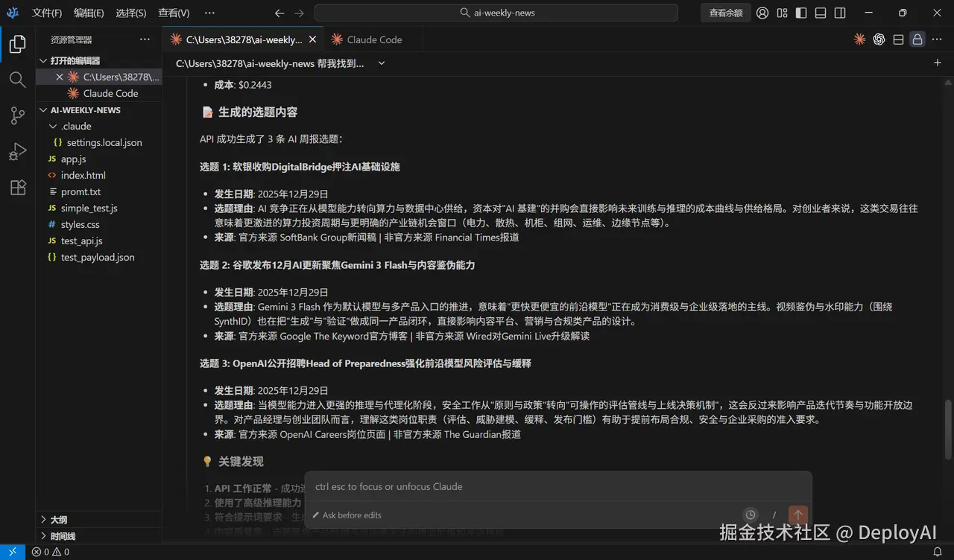Viewport: 954px width, 560px height.
Task: Open the 文件(F) menu
Action: 46,13
